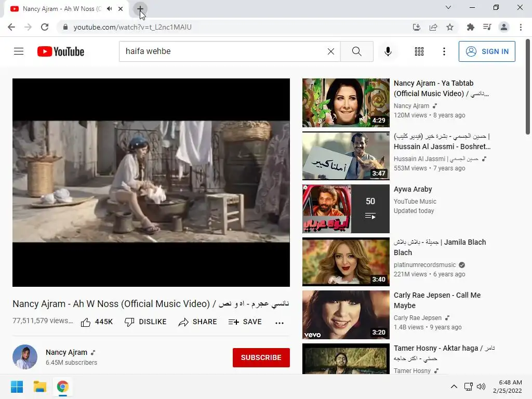Clear the search box text

331,51
